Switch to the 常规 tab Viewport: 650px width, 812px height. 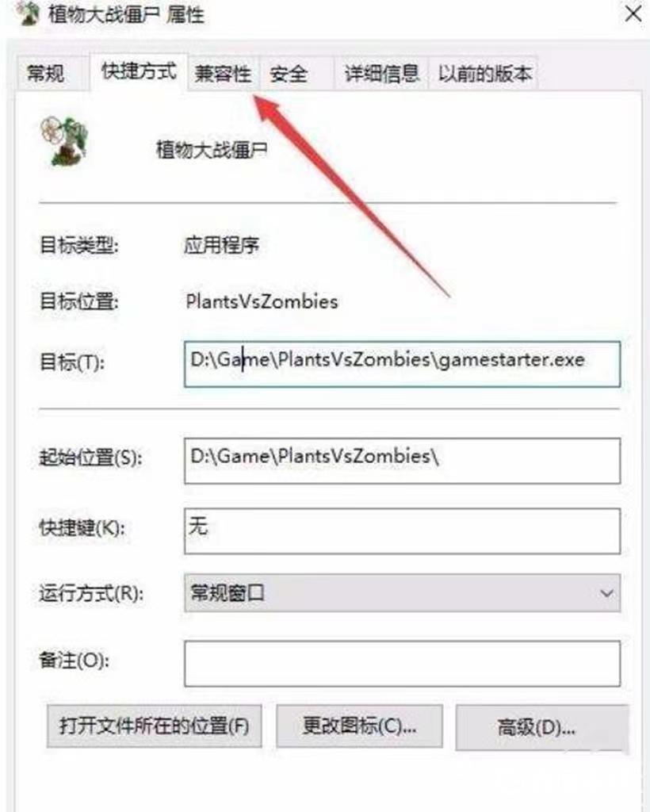[46, 74]
